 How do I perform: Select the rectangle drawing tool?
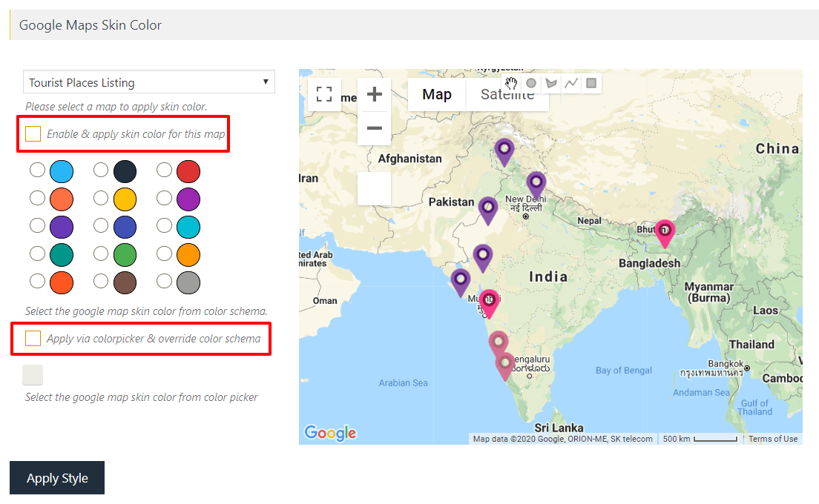point(591,83)
